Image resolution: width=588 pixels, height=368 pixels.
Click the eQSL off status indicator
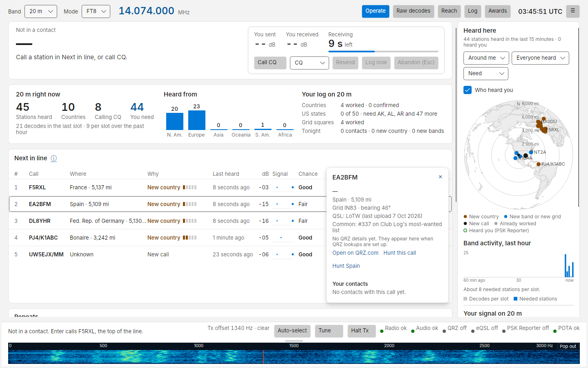tap(484, 328)
